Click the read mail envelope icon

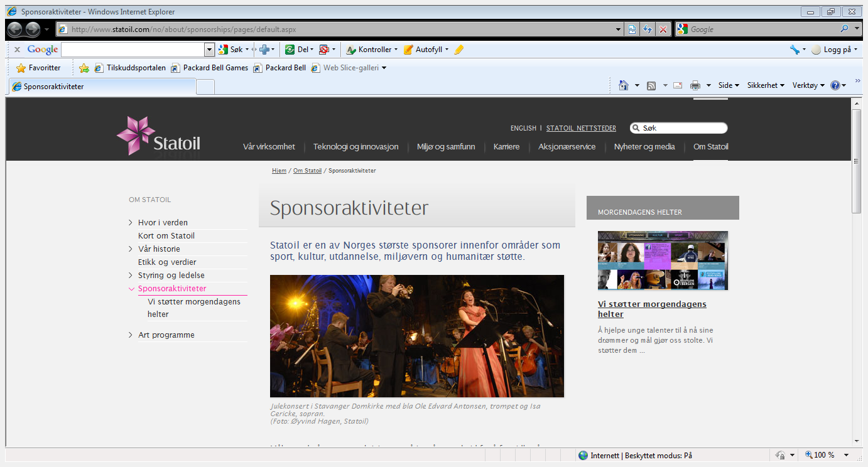click(678, 85)
